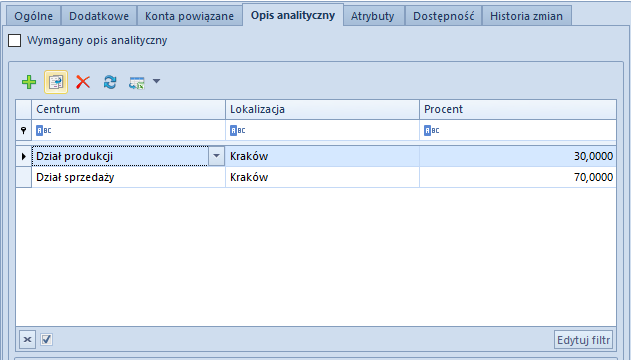Select the Dział sprzedaży cell
This screenshot has height=360, width=631.
coord(128,177)
